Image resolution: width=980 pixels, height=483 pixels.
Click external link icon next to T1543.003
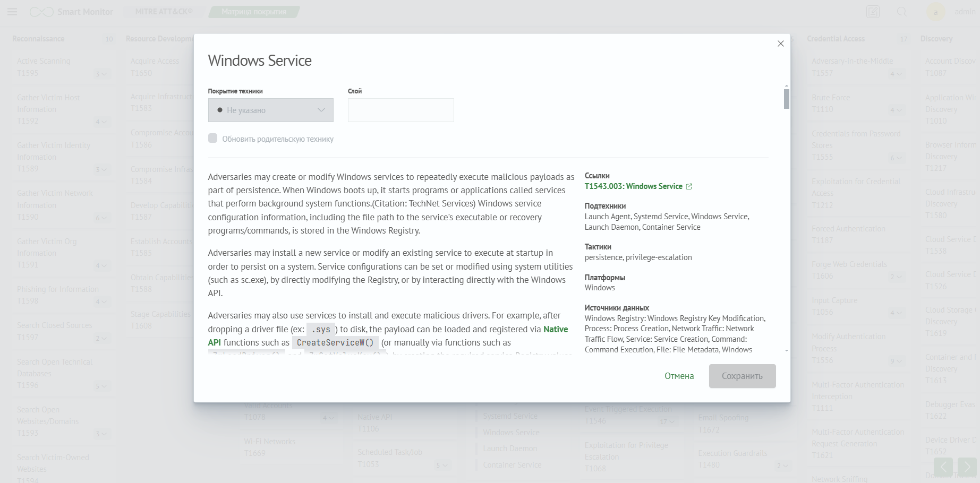tap(689, 186)
